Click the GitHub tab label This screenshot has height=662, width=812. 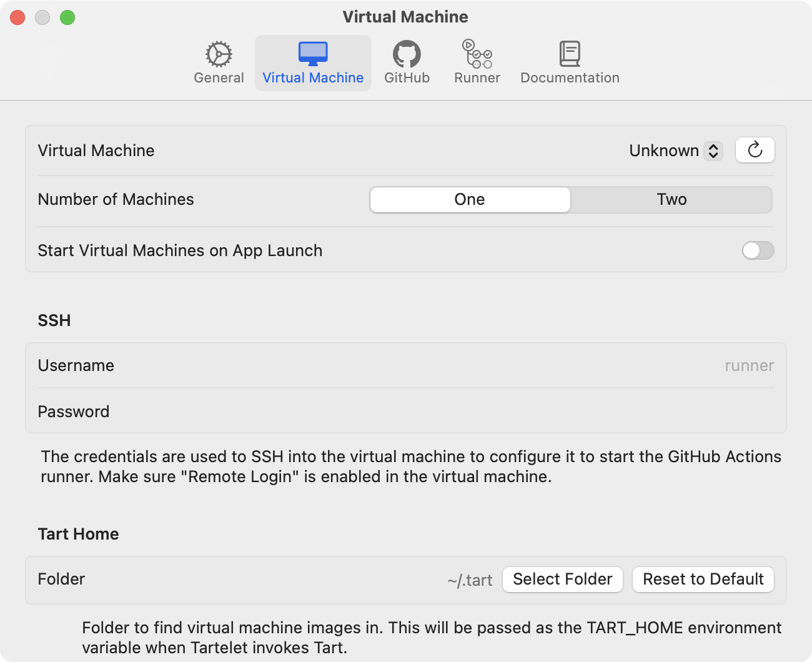[407, 78]
